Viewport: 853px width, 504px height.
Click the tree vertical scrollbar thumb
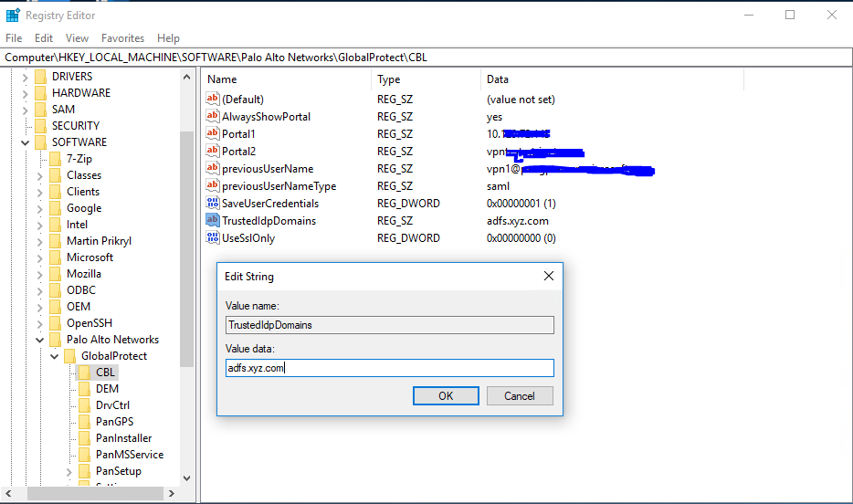pos(186,248)
